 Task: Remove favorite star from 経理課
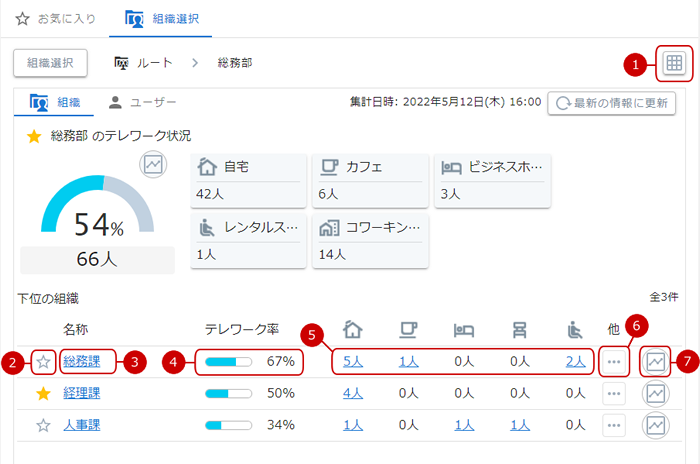click(x=43, y=393)
